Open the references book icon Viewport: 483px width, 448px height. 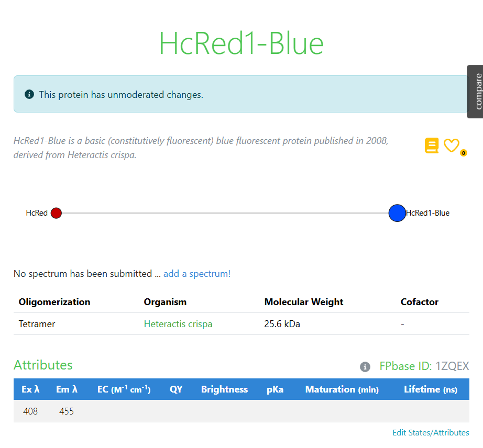pos(431,145)
